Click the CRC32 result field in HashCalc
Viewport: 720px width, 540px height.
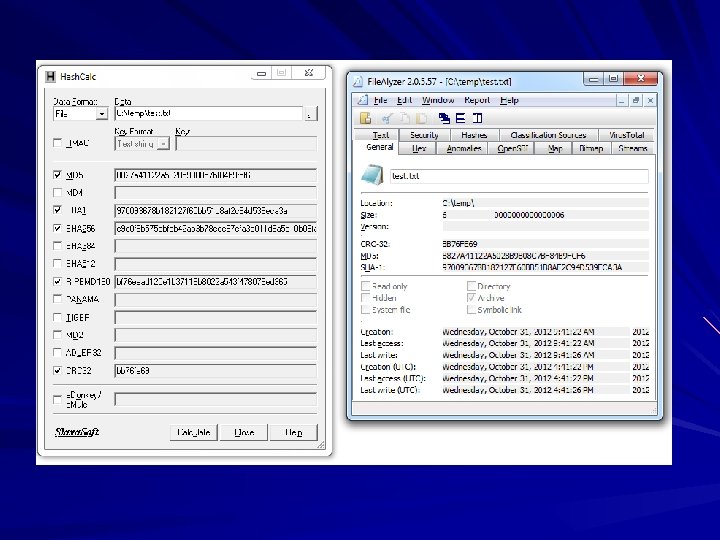[215, 370]
